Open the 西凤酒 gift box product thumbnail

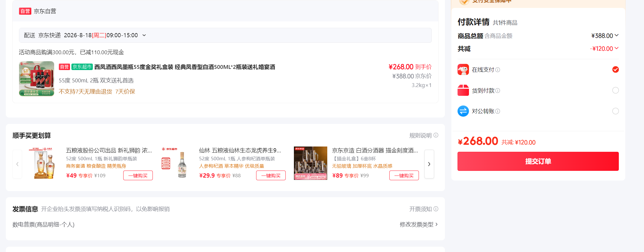click(37, 79)
